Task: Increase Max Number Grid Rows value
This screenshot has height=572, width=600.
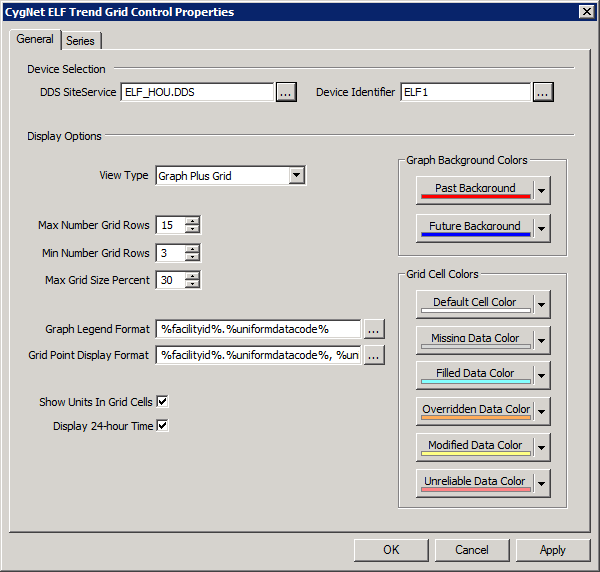Action: tap(192, 221)
